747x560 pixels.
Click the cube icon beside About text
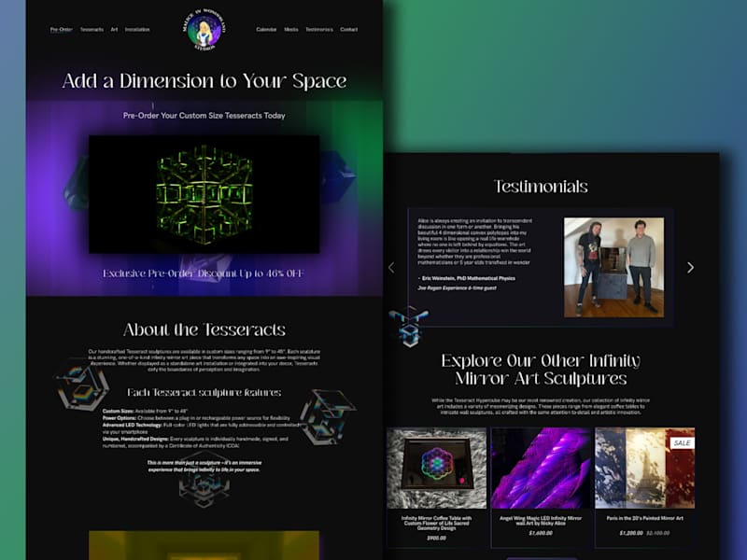click(x=82, y=385)
